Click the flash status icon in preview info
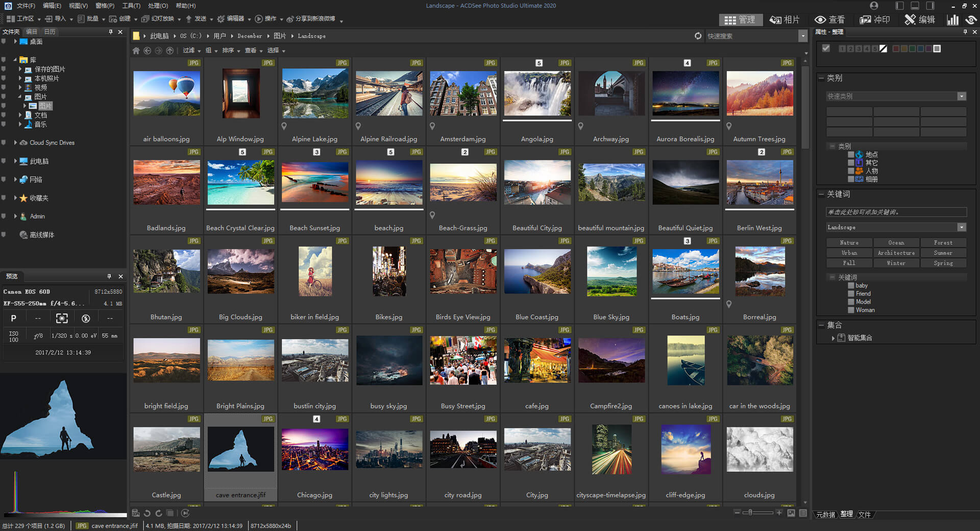The height and width of the screenshot is (531, 980). tap(86, 318)
